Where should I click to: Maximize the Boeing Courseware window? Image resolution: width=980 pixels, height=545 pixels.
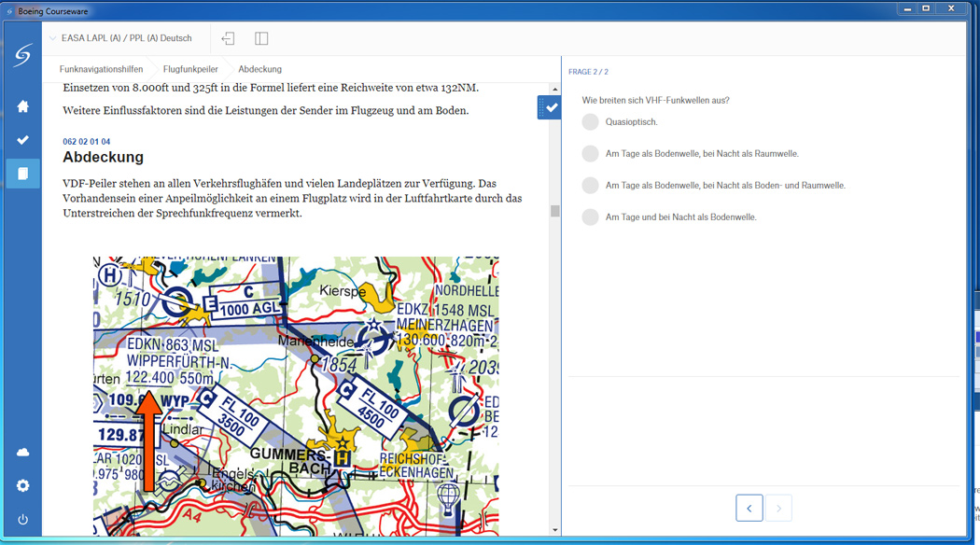pyautogui.click(x=926, y=8)
